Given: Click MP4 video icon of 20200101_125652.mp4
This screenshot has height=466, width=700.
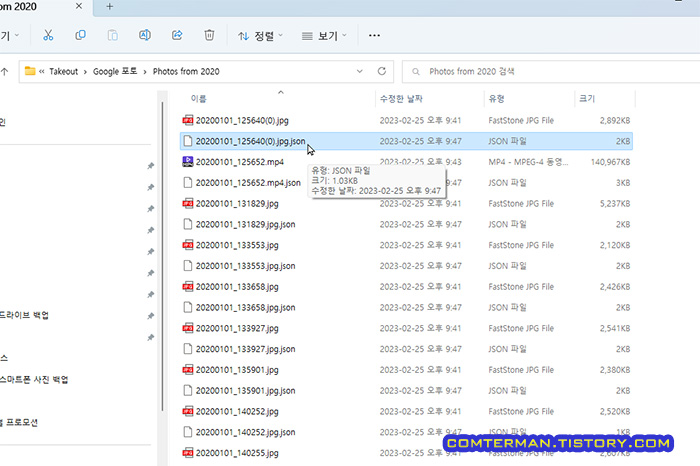Looking at the screenshot, I should point(188,162).
